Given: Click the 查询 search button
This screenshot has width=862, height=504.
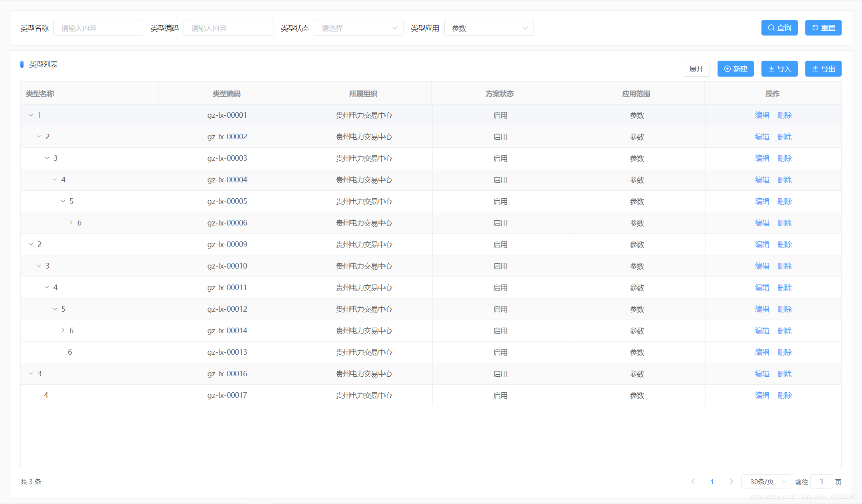Looking at the screenshot, I should pyautogui.click(x=779, y=28).
